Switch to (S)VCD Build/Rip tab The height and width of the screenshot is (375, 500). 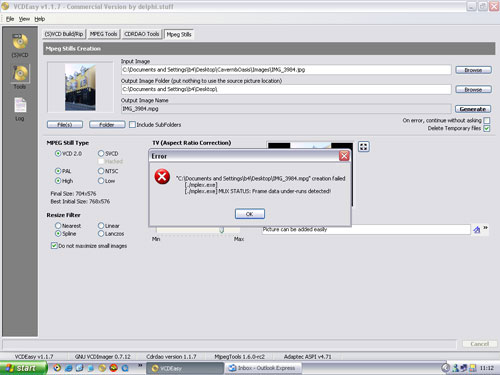point(64,34)
